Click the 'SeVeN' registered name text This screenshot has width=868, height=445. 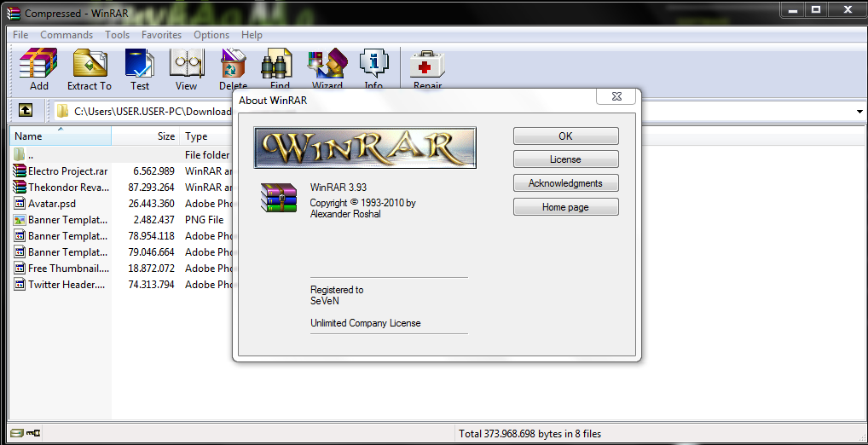(324, 302)
